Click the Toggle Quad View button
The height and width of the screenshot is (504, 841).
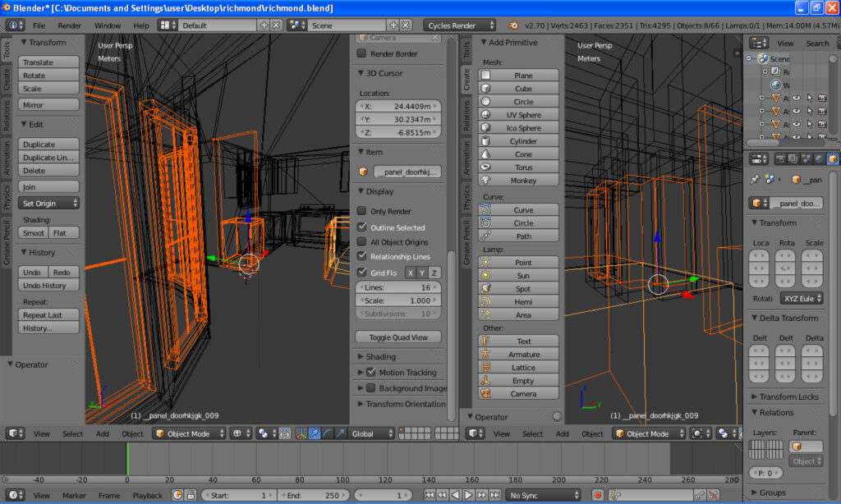click(398, 337)
